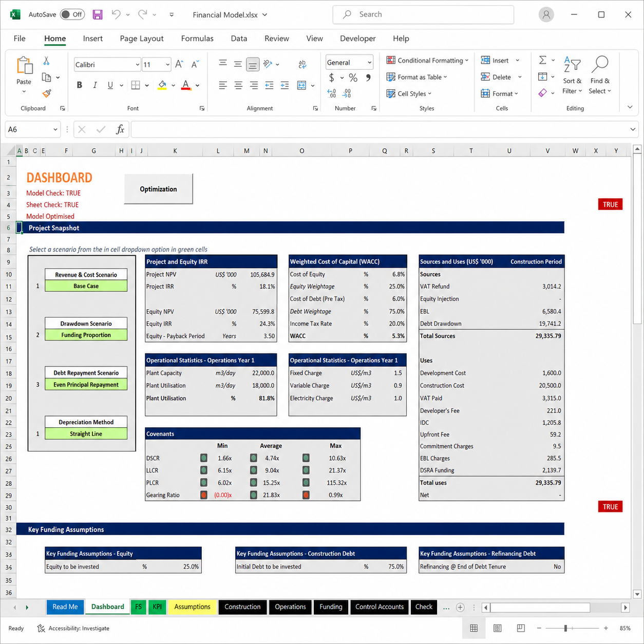Click the Fill Color yellow swatch
644x644 pixels.
[x=162, y=85]
